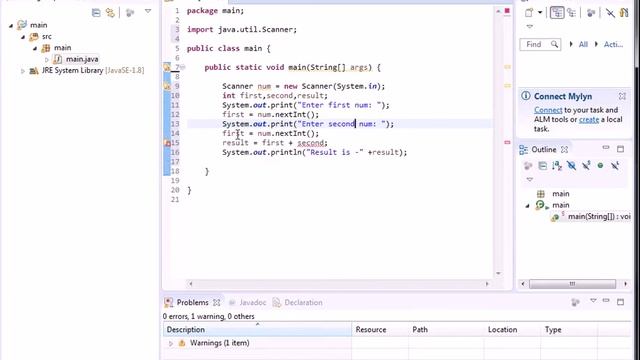This screenshot has height=360, width=640.
Task: Sort Problems by Description column
Action: tap(257, 329)
